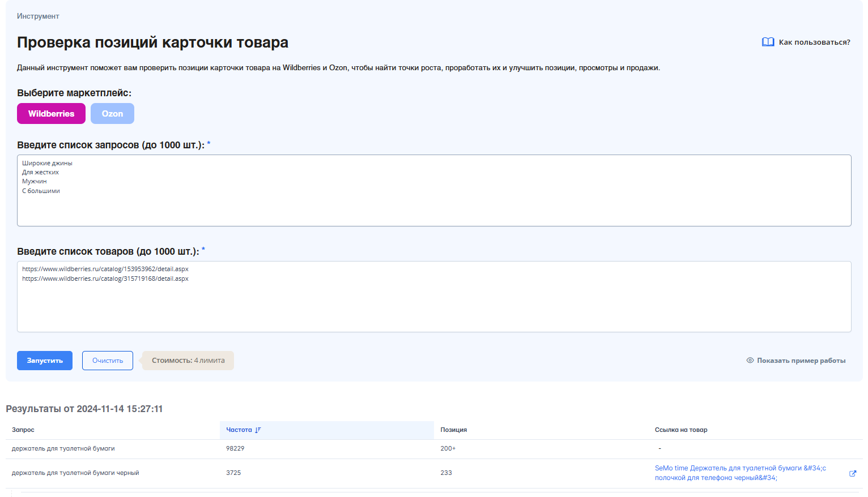
Task: Click inside the queries list text area
Action: pyautogui.click(x=434, y=204)
